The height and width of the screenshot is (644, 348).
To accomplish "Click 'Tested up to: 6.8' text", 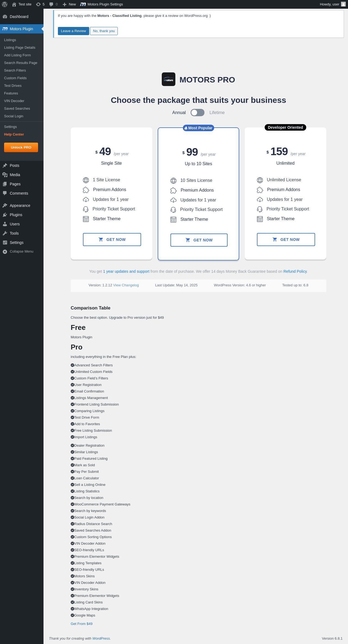I will click(x=295, y=285).
